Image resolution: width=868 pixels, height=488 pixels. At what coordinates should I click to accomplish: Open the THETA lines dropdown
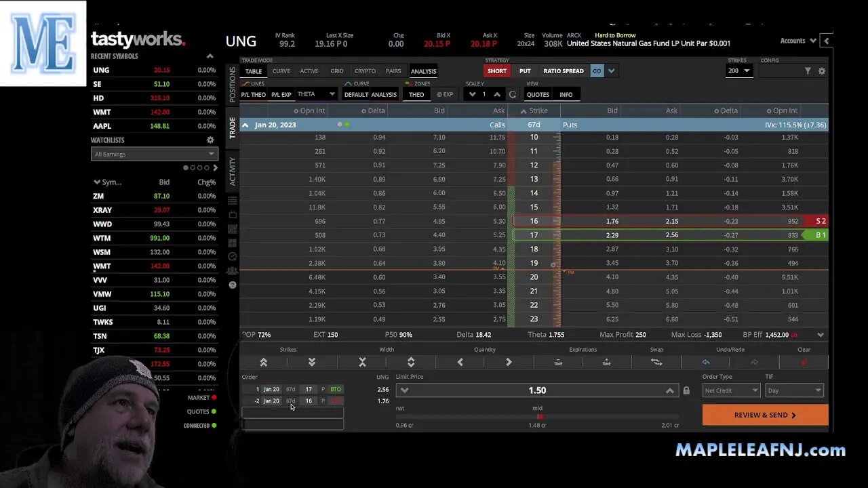pos(316,94)
